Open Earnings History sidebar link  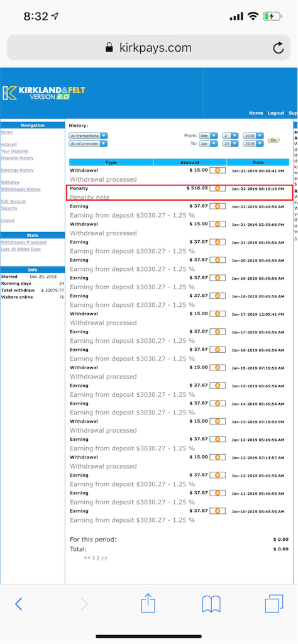click(x=17, y=170)
